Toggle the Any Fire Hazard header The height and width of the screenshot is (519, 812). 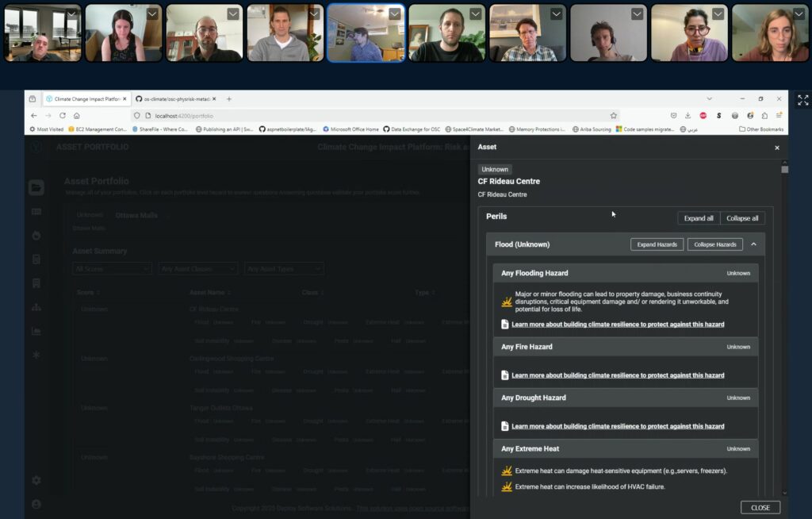(626, 347)
